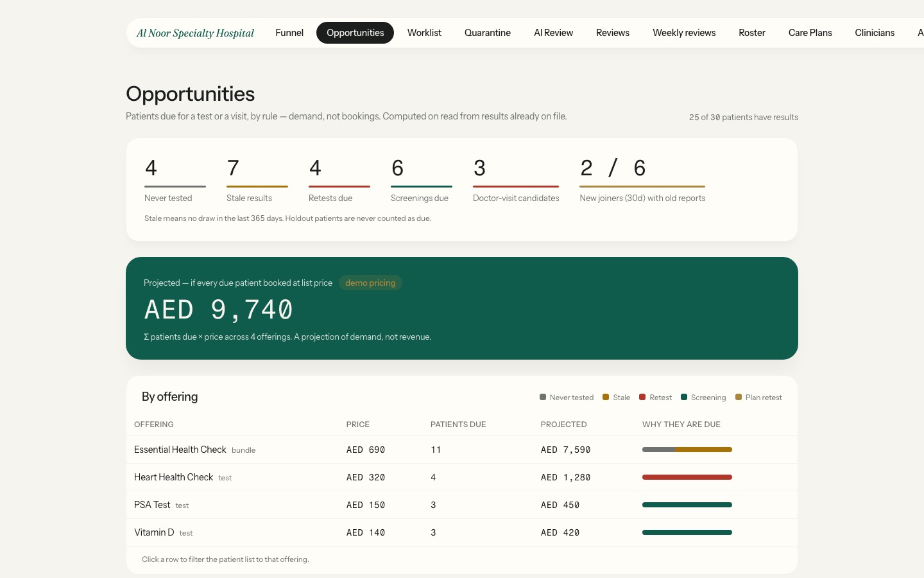924x578 pixels.
Task: Click the Plan retest legend swatch
Action: point(739,397)
